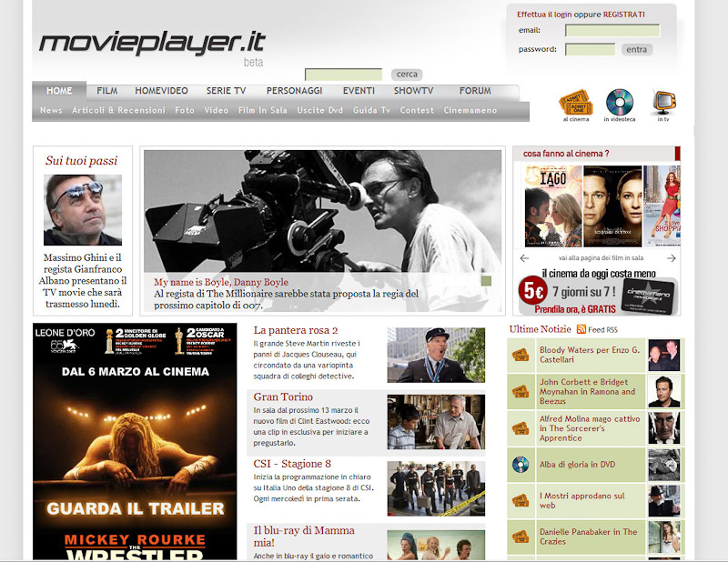Click the Gran Torino thumbnail image
728x562 pixels.
pos(436,422)
